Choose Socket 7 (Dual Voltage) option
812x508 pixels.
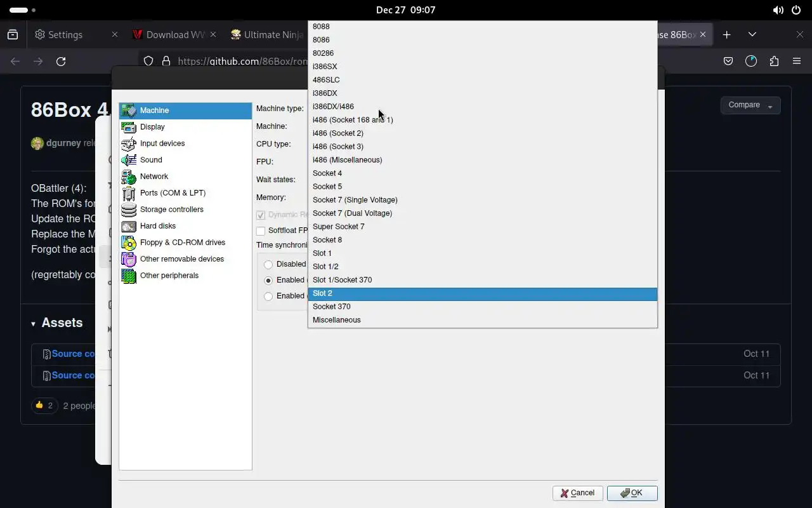pos(482,213)
